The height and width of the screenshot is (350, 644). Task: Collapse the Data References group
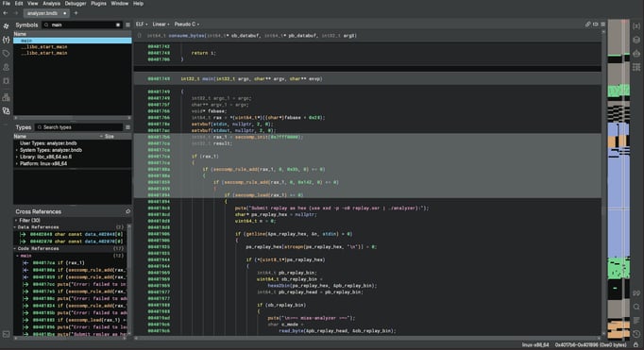[x=15, y=227]
